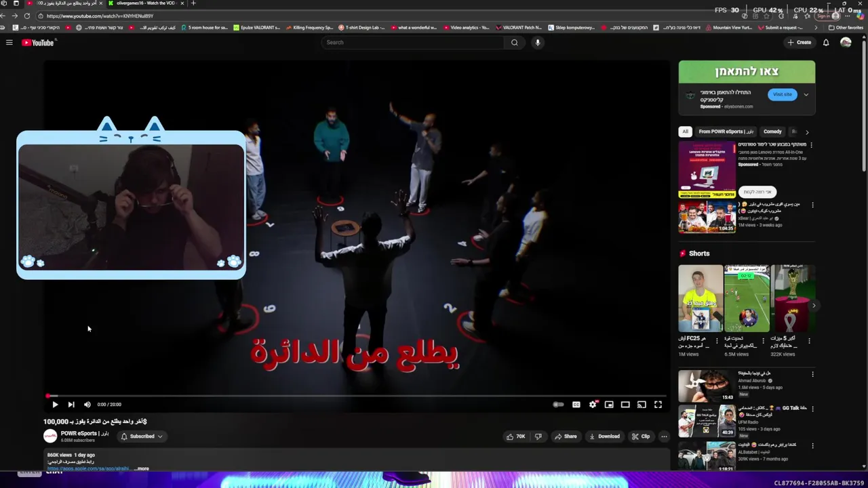Viewport: 868px width, 488px height.
Task: Open the account avatar menu
Action: pyautogui.click(x=846, y=43)
